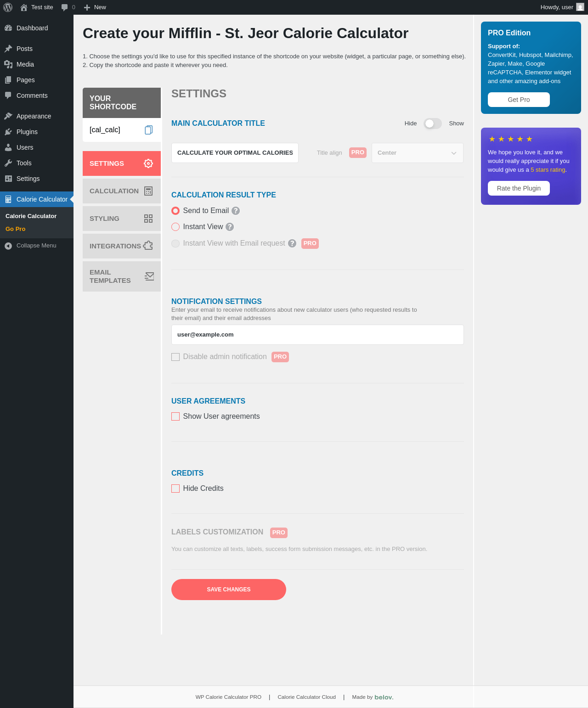588x708 pixels.
Task: Open the Email Templates tab
Action: 122,276
